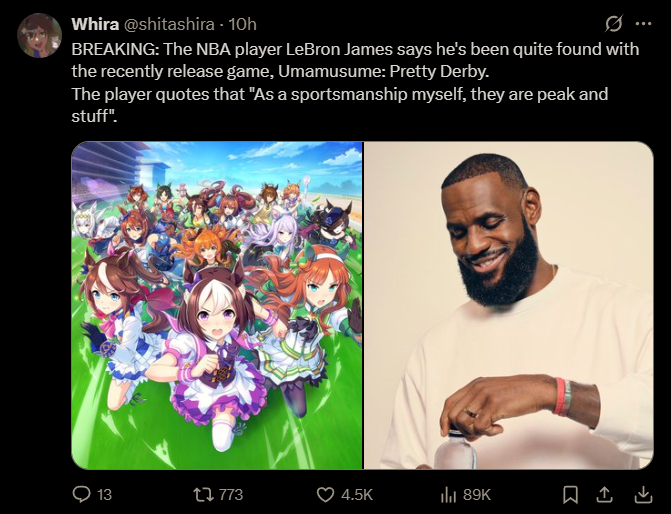
Task: Open the 10h timestamp permalink
Action: tap(242, 24)
